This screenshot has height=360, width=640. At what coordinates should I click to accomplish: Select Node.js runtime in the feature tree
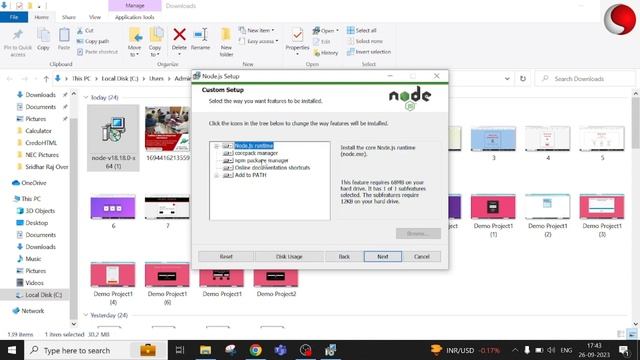click(x=253, y=146)
